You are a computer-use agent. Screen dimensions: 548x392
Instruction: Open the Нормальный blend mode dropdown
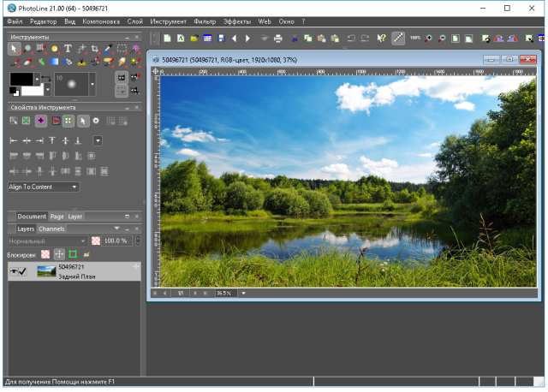point(48,241)
